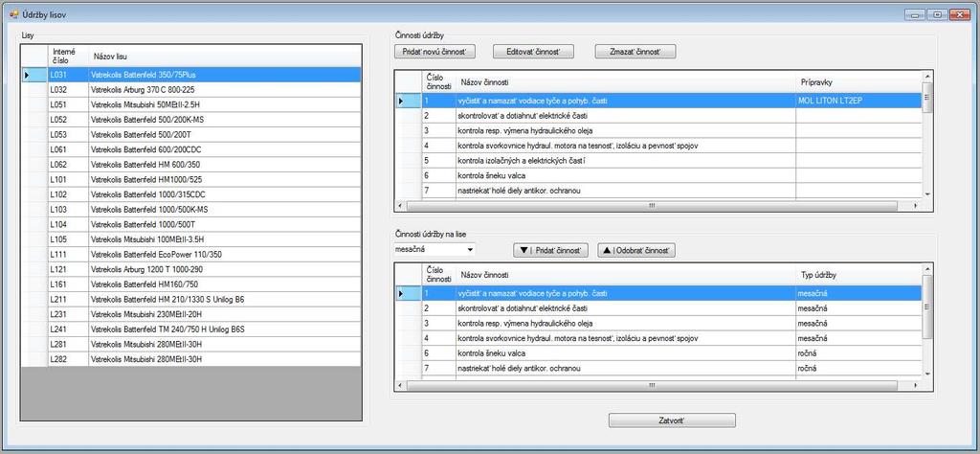Select press row L062 Battenfeld HM 600/350

pyautogui.click(x=191, y=165)
